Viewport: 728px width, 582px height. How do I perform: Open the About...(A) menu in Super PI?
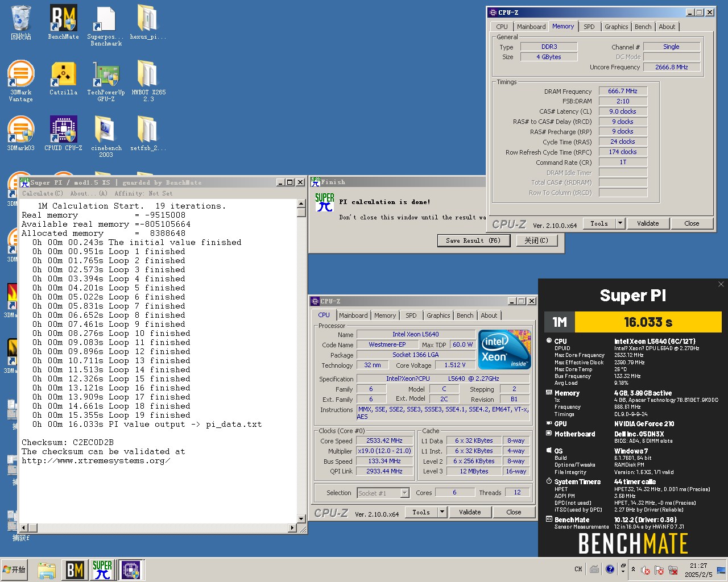pos(89,193)
